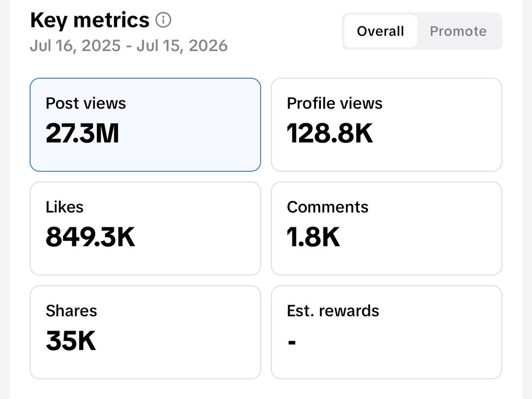Screen dimensions: 532x399
Task: Select the Post views metric card
Action: [x=145, y=125]
